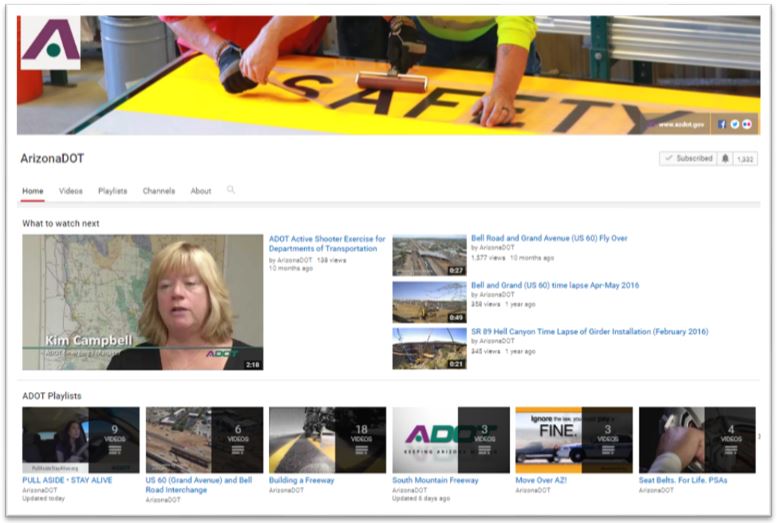The image size is (777, 523).
Task: Play the featured Kim Campbell video thumbnail
Action: pos(143,302)
